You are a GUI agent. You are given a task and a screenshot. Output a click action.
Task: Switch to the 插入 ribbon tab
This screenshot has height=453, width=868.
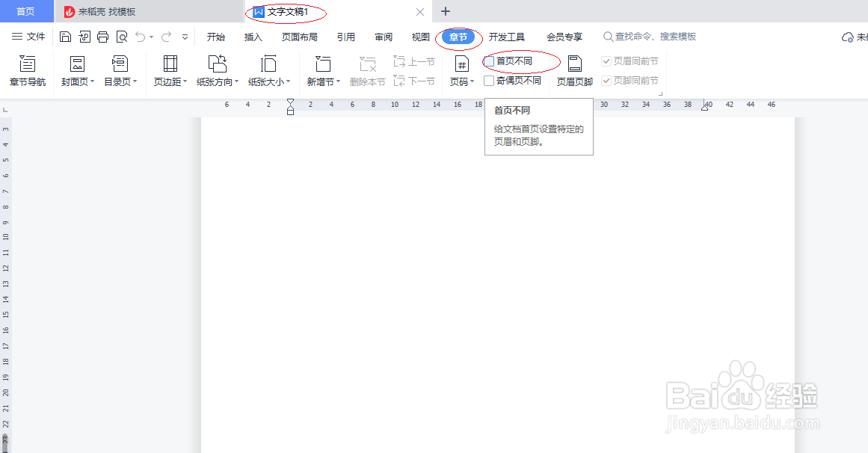point(252,36)
